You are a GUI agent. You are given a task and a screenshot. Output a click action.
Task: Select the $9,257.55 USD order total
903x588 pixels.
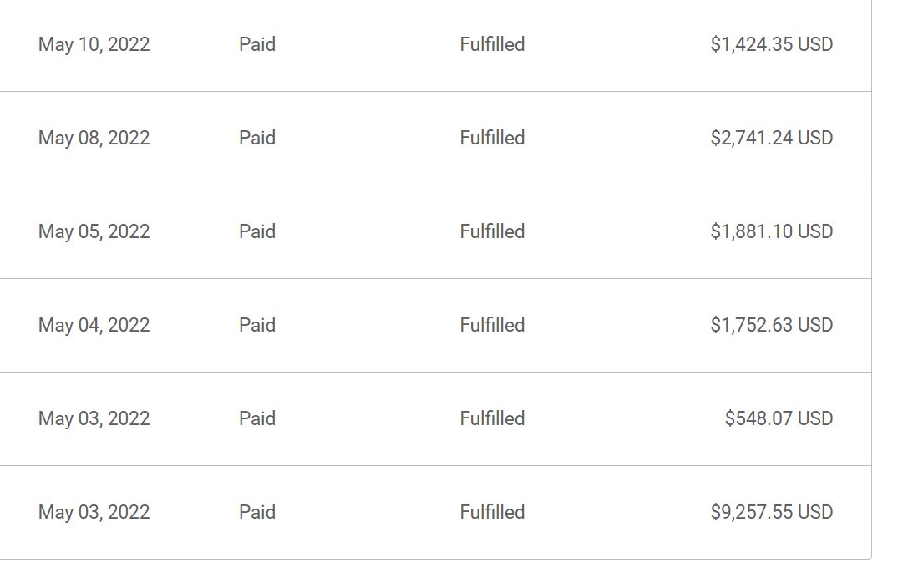click(x=771, y=512)
